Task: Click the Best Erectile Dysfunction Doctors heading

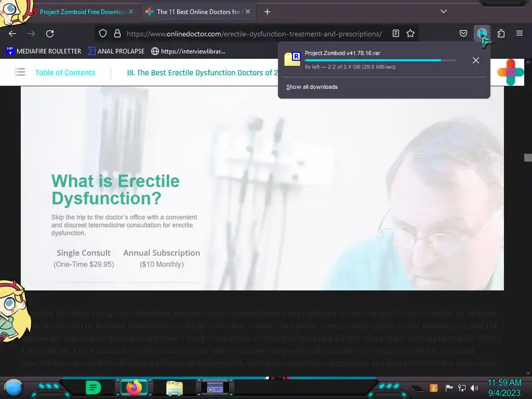Action: (202, 73)
